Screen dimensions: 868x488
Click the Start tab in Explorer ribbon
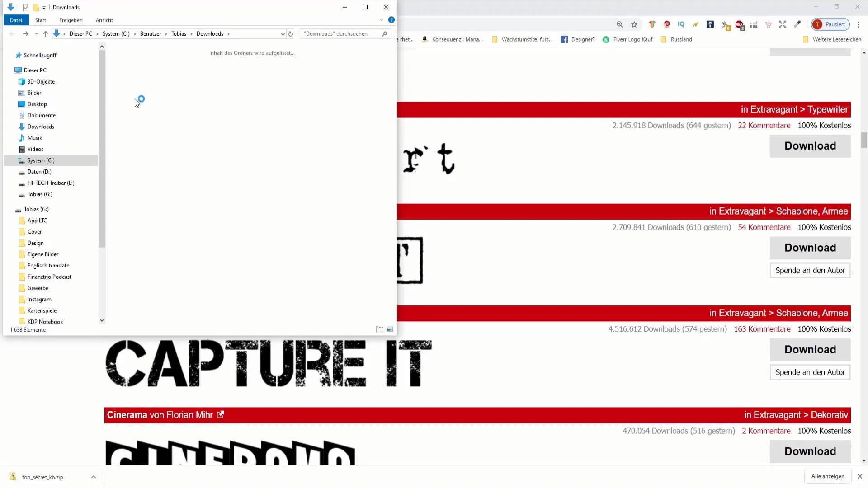[41, 20]
